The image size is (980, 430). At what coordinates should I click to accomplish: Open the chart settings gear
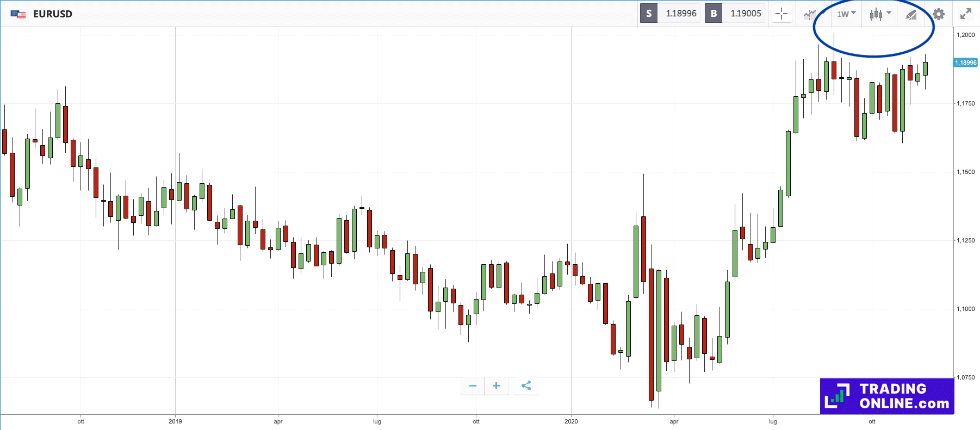point(939,14)
